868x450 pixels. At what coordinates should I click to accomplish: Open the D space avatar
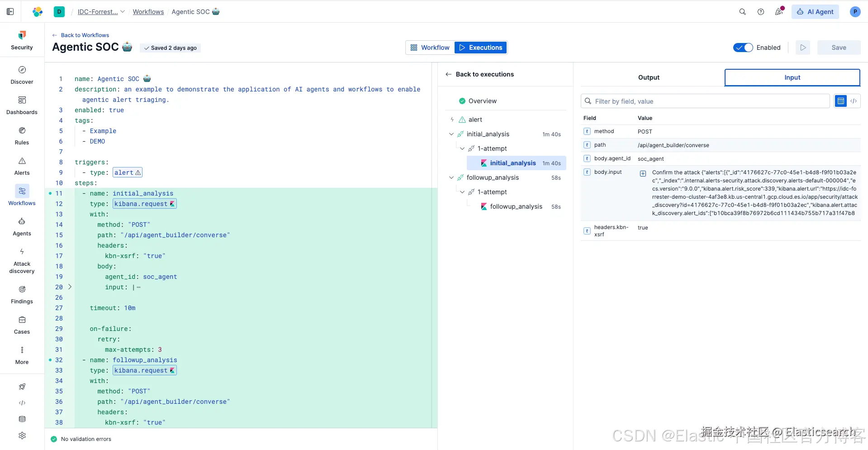(59, 12)
